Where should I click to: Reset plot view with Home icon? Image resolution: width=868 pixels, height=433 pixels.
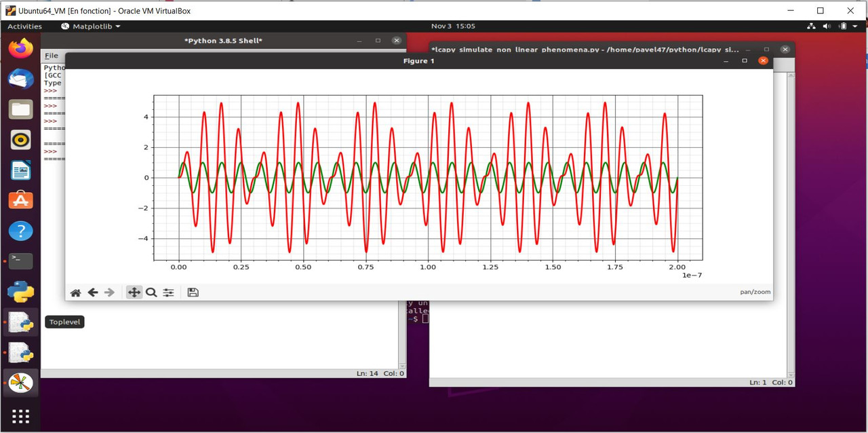click(75, 293)
